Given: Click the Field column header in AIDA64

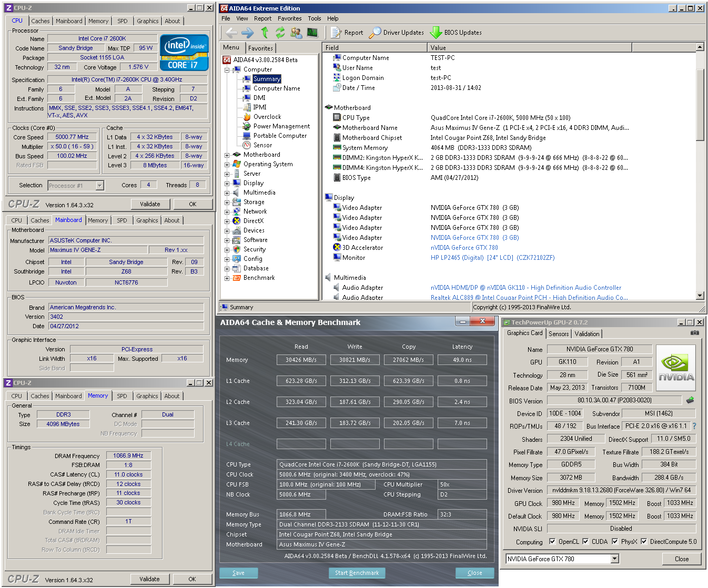Looking at the screenshot, I should [375, 47].
